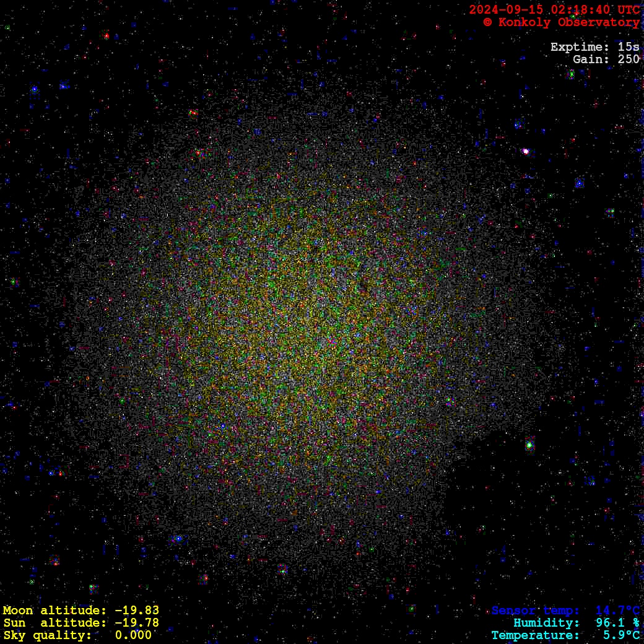The height and width of the screenshot is (644, 644).
Task: Click the Humidity label
Action: click(546, 623)
